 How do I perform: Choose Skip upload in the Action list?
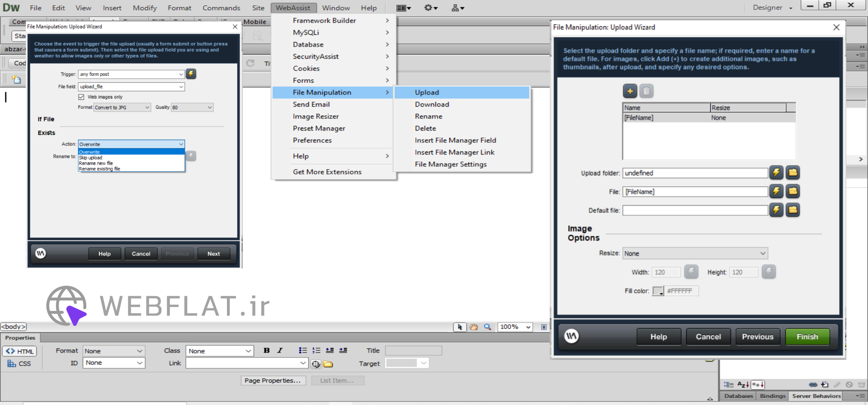pos(132,158)
